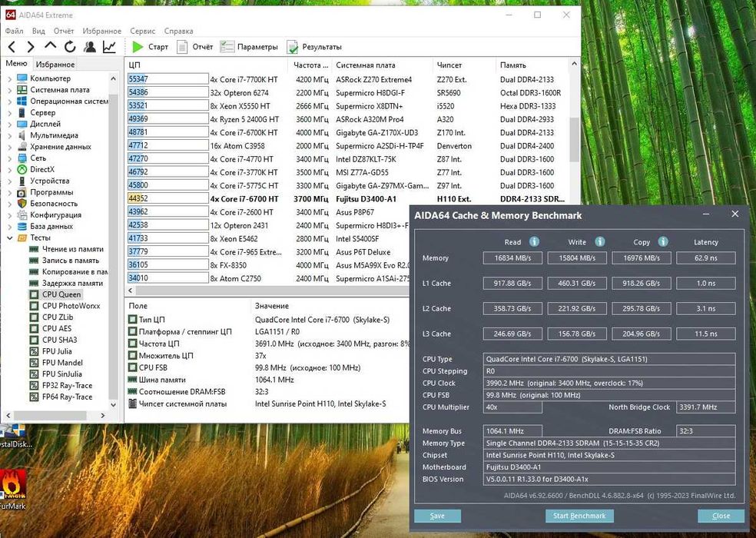Click Close button in benchmark window
This screenshot has height=538, width=756.
(721, 516)
